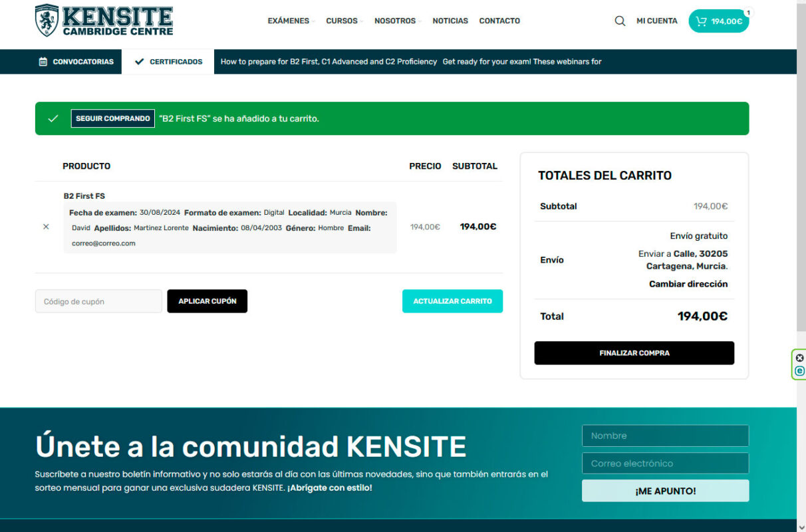Click the Únete a la comunidad KENSITE heading
This screenshot has height=532, width=806.
[x=251, y=446]
